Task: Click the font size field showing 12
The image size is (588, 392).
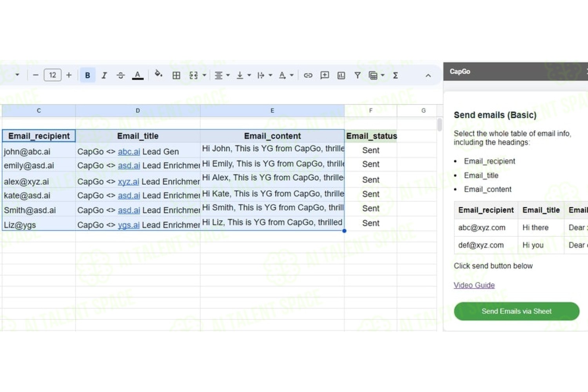Action: coord(53,75)
